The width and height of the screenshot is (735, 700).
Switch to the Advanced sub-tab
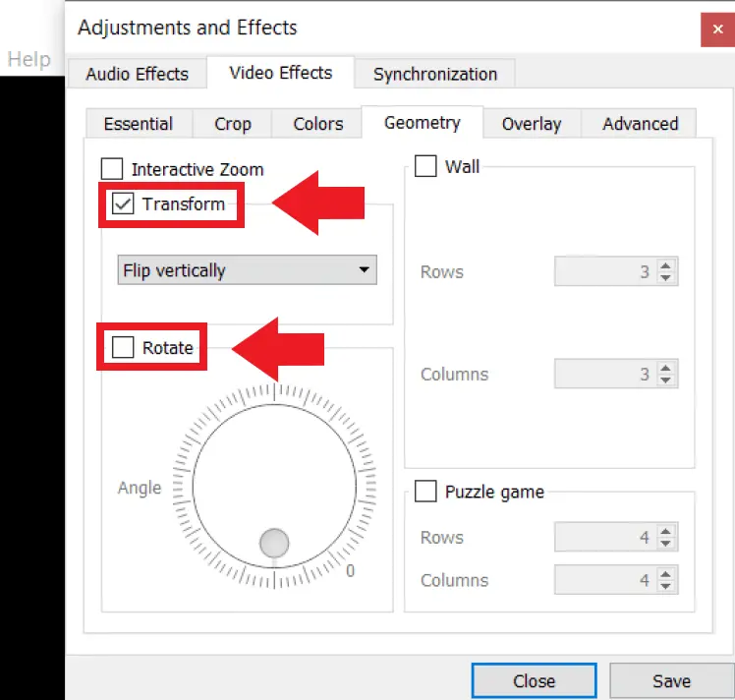(x=640, y=124)
